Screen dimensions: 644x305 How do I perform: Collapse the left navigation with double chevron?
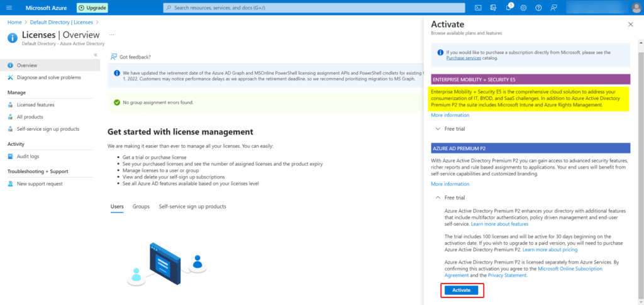click(x=96, y=55)
